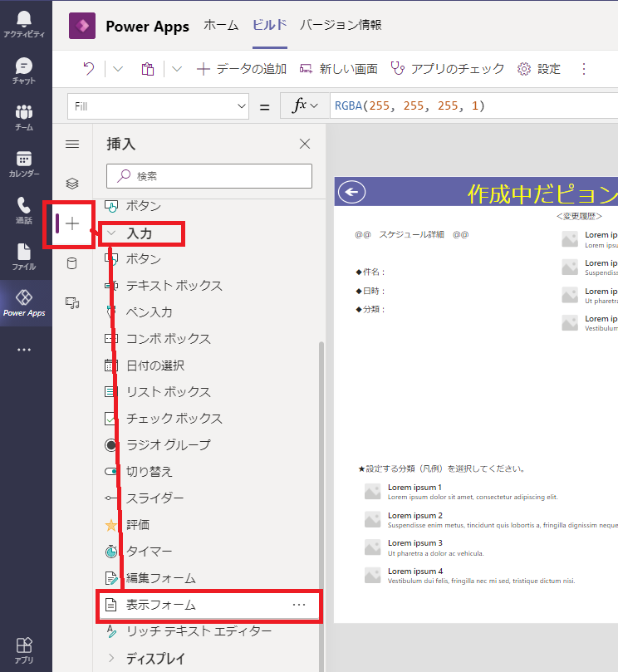Undo the last action
The width and height of the screenshot is (618, 672).
(89, 69)
